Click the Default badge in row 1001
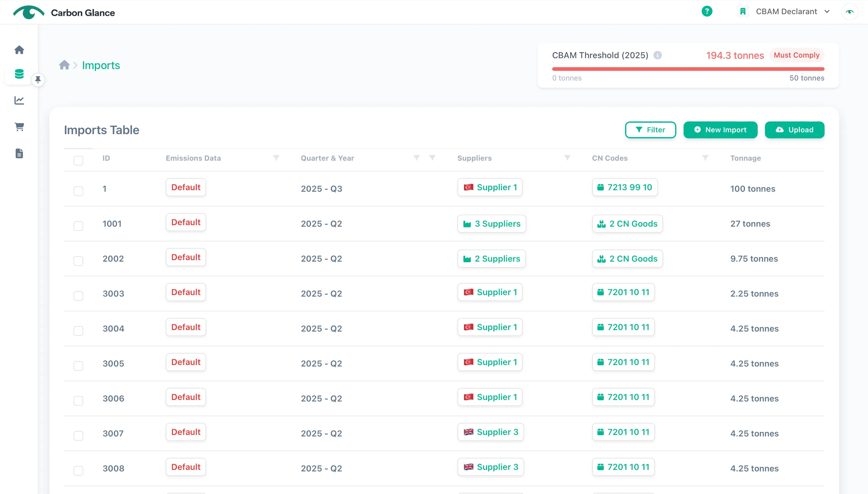Screen dimensions: 868x494 (186, 222)
